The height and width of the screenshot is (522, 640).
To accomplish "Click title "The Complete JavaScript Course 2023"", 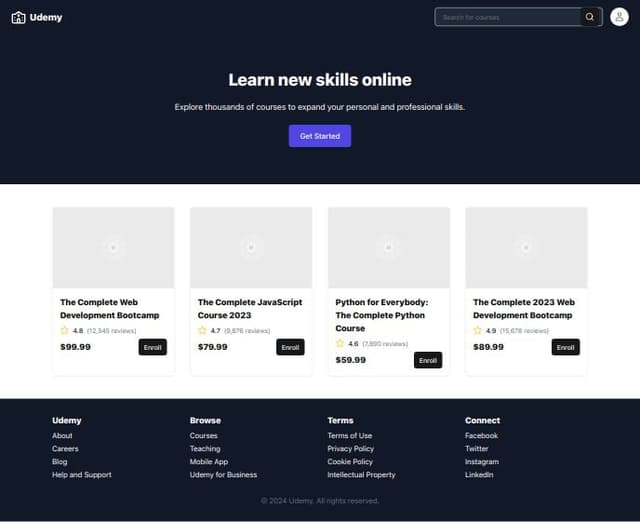I will point(250,309).
